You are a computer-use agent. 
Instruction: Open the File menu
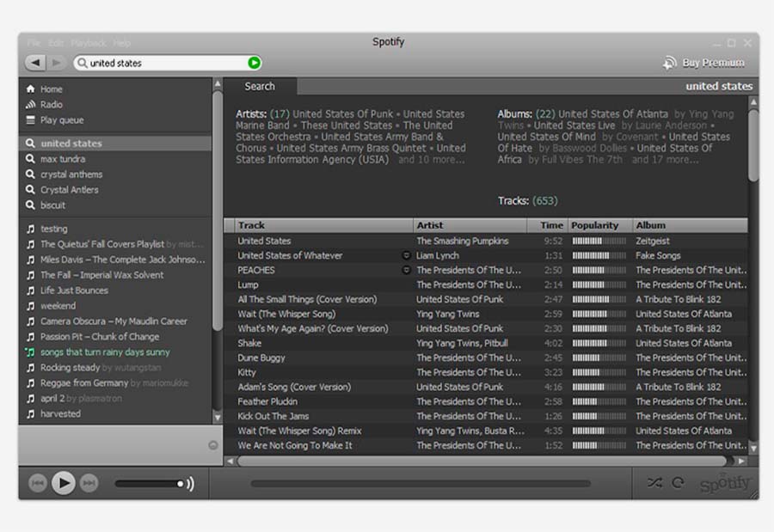(34, 43)
